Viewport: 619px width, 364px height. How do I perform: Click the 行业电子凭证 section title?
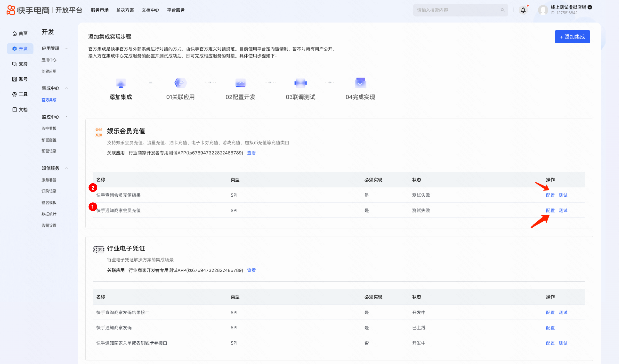point(126,248)
